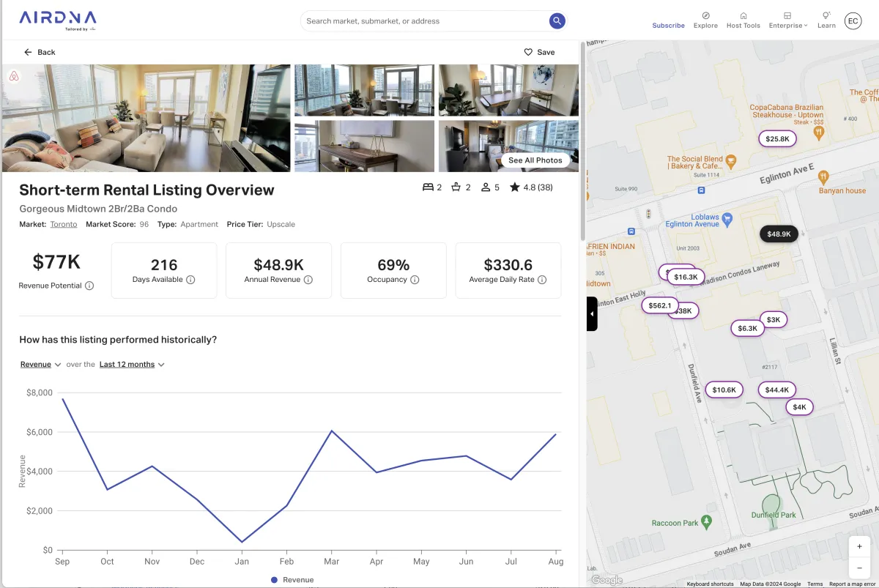Open Explore compass icon in header
This screenshot has height=588, width=879.
705,15
